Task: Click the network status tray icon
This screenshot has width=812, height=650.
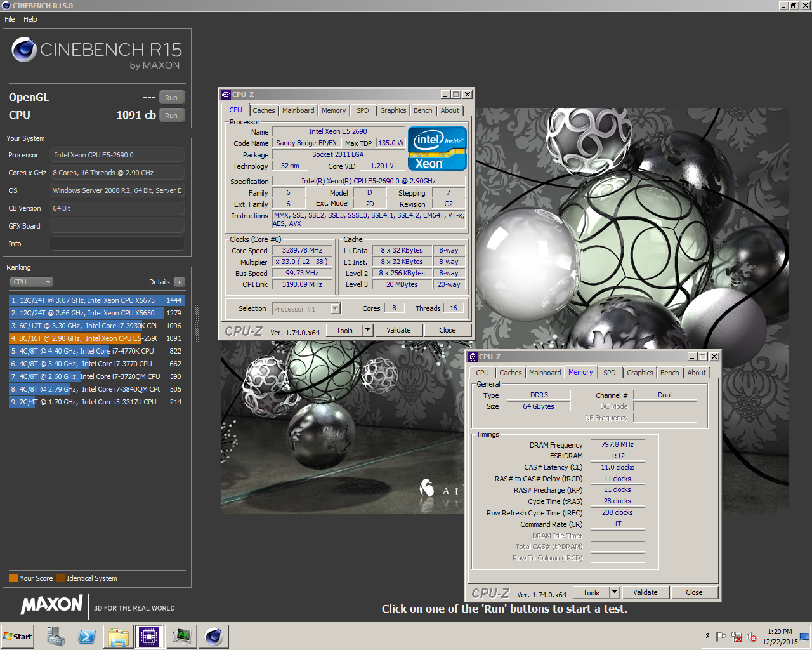Action: click(x=737, y=637)
